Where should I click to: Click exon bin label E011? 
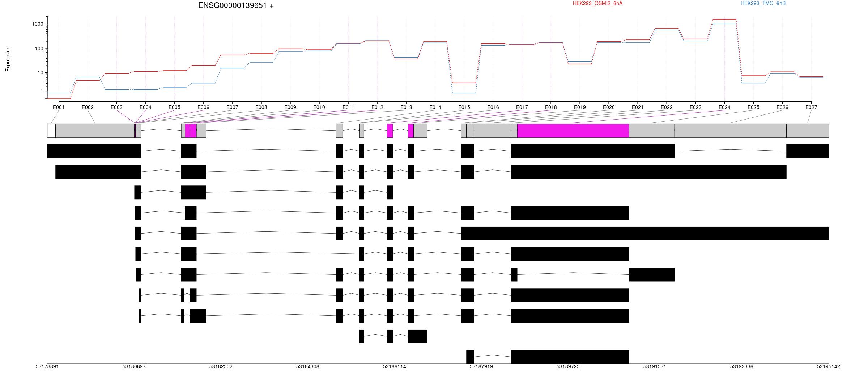(348, 107)
